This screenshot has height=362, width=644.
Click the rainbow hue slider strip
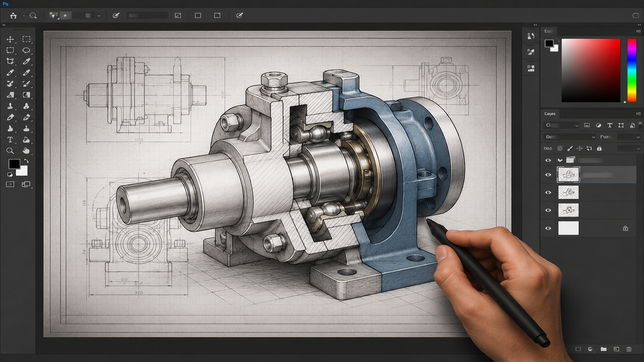631,70
